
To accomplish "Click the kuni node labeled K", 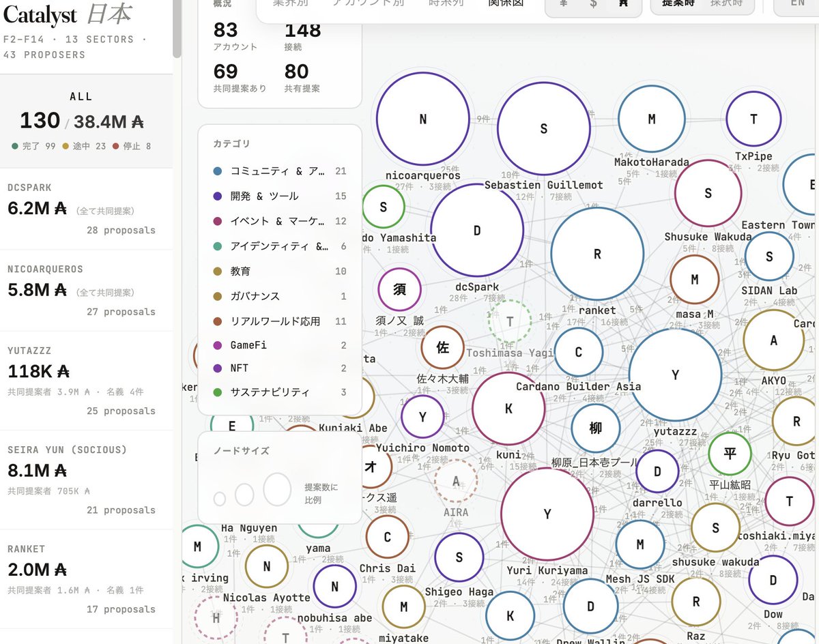I will (508, 409).
